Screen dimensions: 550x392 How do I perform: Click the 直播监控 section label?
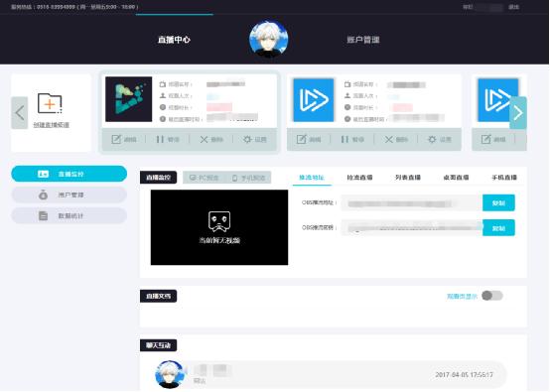click(158, 178)
